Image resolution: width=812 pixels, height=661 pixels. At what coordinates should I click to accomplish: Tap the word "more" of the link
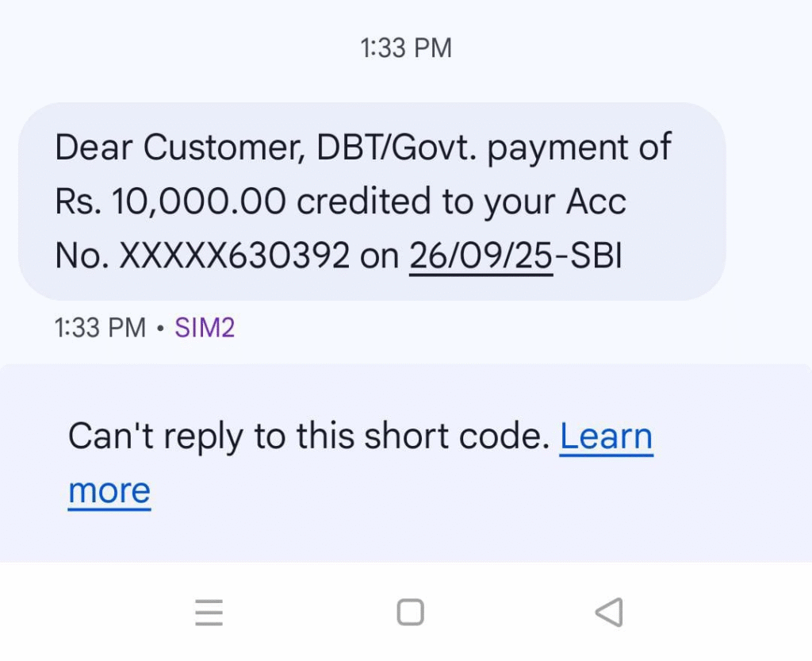point(109,490)
